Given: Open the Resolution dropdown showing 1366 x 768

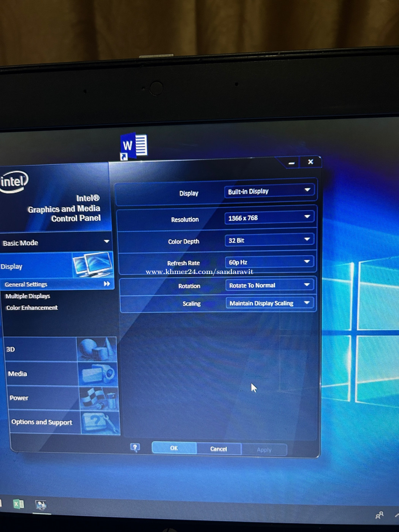Looking at the screenshot, I should (270, 217).
